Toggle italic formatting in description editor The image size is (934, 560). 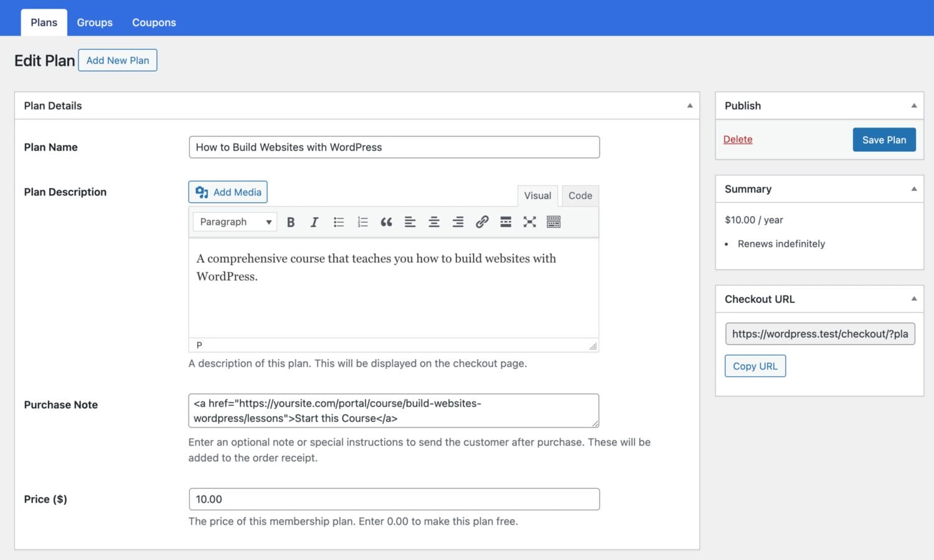[314, 222]
